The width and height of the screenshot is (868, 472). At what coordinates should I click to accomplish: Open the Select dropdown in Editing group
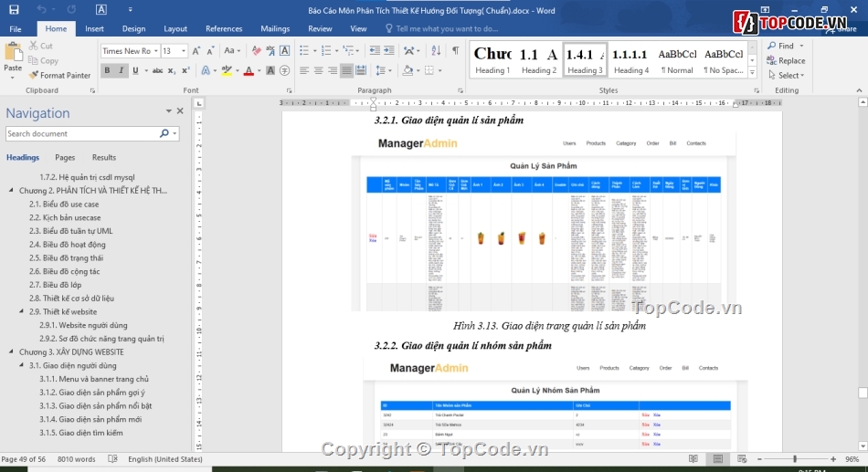pos(787,75)
